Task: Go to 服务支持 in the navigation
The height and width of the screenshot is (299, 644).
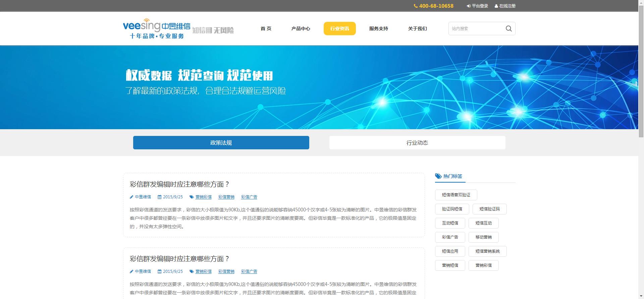Action: (x=378, y=29)
